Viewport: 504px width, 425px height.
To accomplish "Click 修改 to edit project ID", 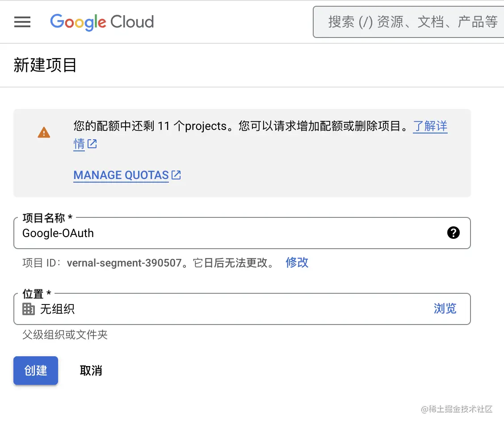I will (297, 262).
